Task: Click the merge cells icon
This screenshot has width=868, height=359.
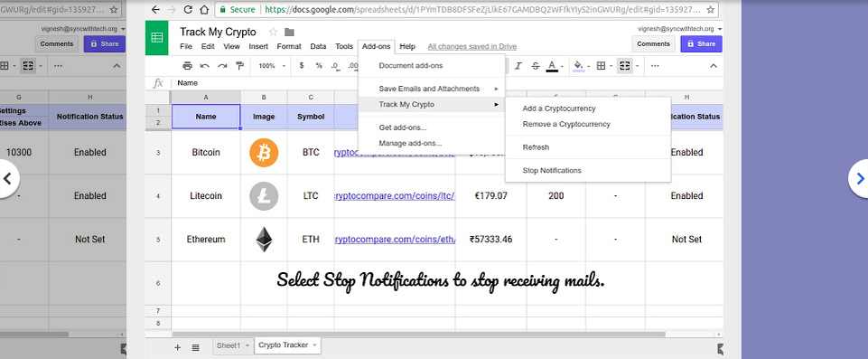Action: pos(624,66)
